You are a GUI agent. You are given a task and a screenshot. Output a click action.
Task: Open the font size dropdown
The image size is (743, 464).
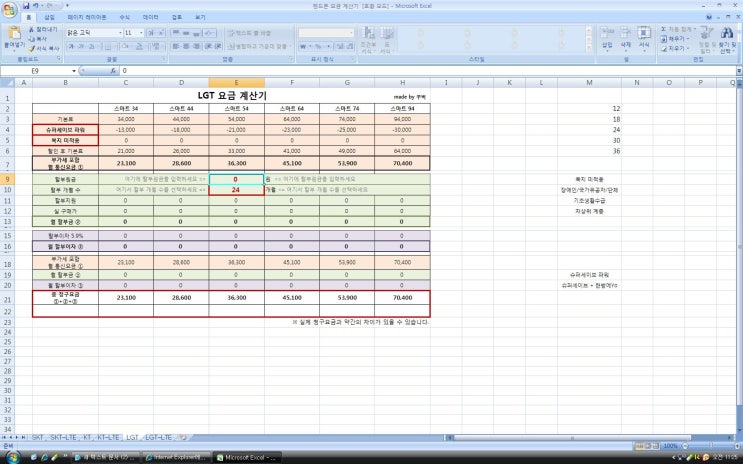tap(141, 33)
